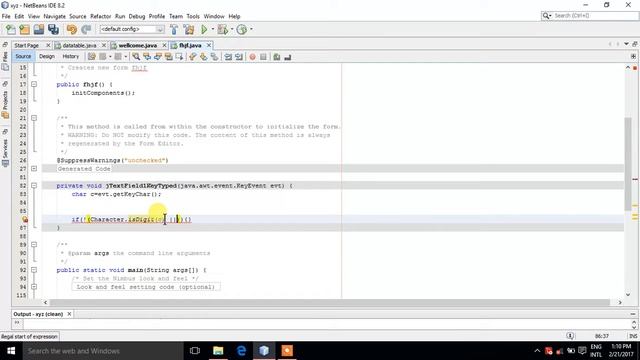
Task: Expand the Generated Code fold on line 27
Action: (34, 169)
